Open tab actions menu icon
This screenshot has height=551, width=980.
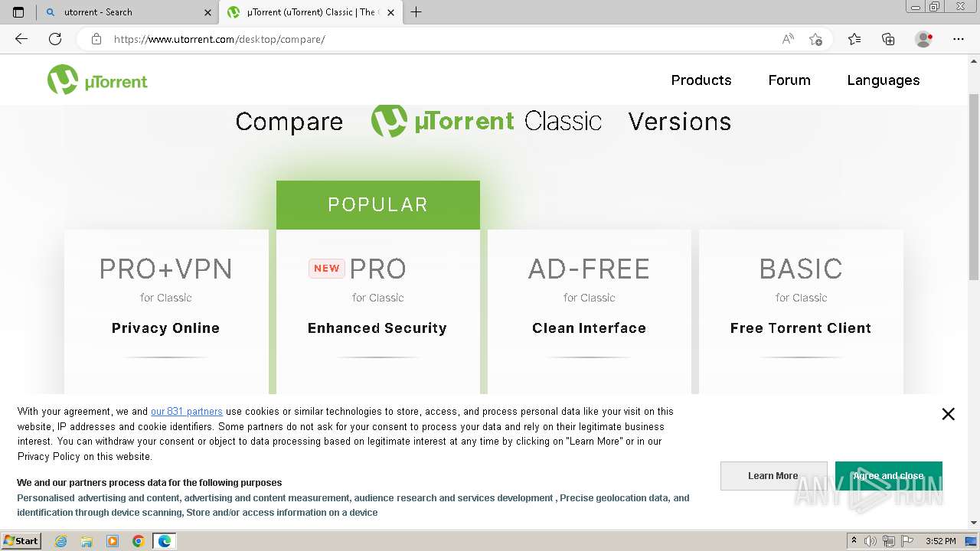18,12
